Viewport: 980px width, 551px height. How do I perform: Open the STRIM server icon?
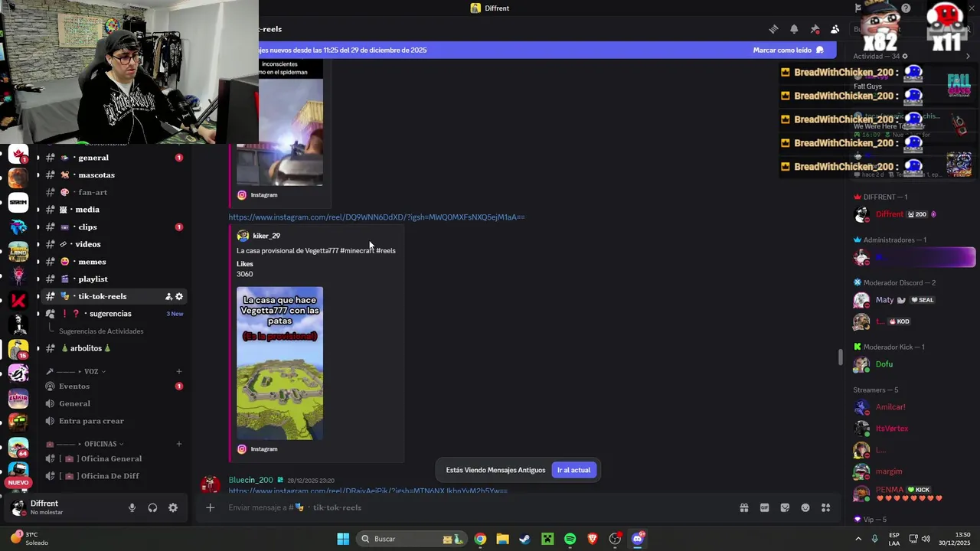click(18, 202)
